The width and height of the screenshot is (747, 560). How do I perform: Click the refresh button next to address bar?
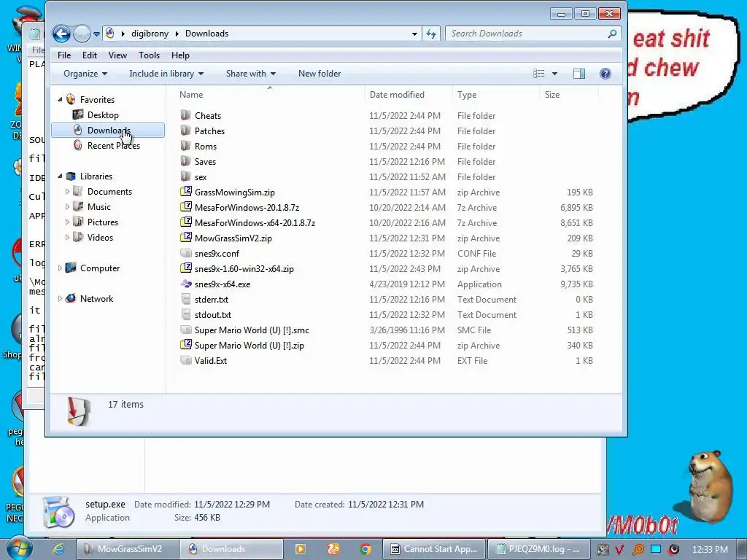pos(431,34)
